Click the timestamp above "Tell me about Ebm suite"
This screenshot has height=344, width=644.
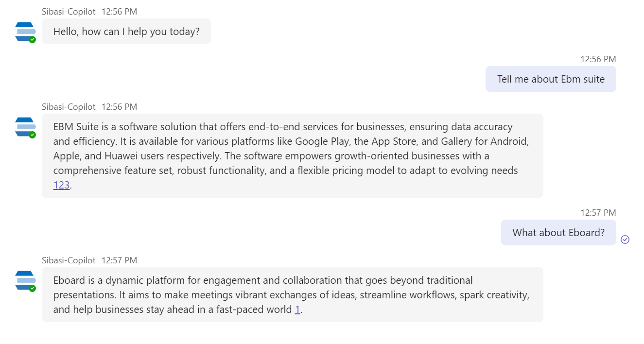pyautogui.click(x=598, y=59)
